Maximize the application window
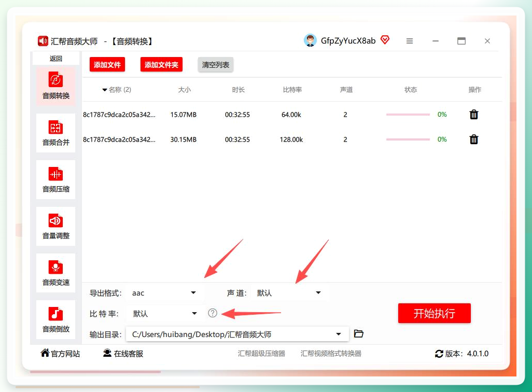Viewport: 532px width, 392px height. tap(461, 41)
